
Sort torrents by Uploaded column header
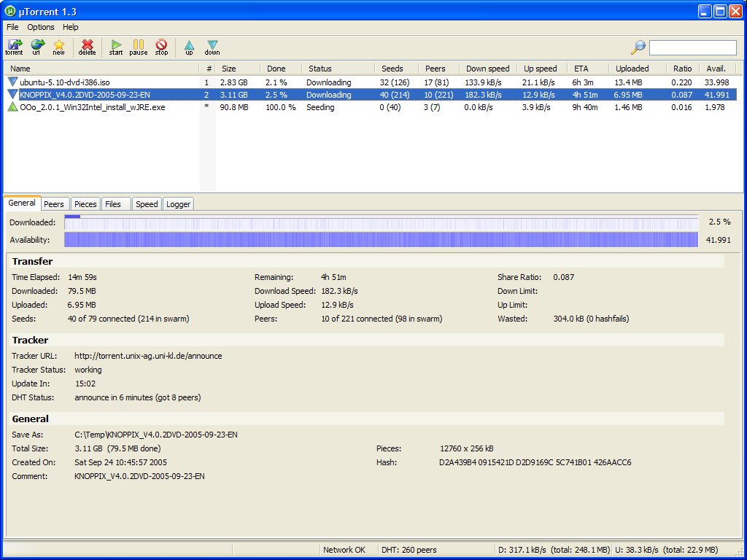tap(637, 69)
